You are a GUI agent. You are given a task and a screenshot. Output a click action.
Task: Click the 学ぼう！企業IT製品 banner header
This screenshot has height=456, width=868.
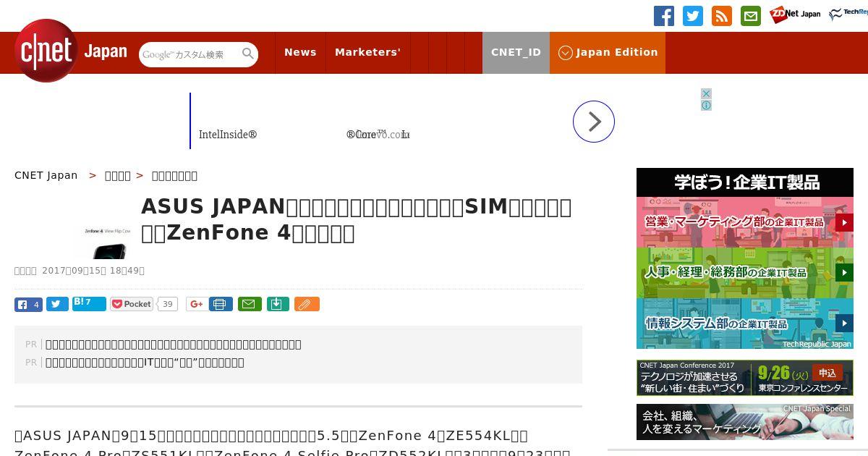(745, 182)
